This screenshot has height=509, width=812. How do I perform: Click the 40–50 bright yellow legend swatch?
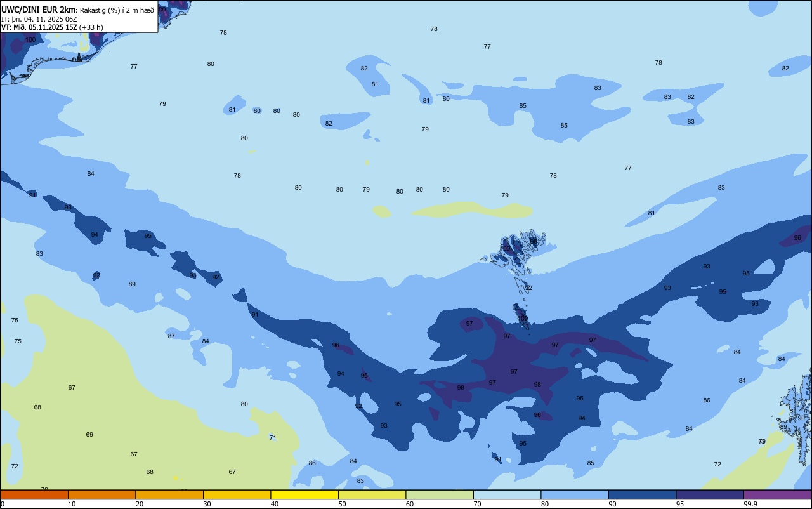click(304, 494)
